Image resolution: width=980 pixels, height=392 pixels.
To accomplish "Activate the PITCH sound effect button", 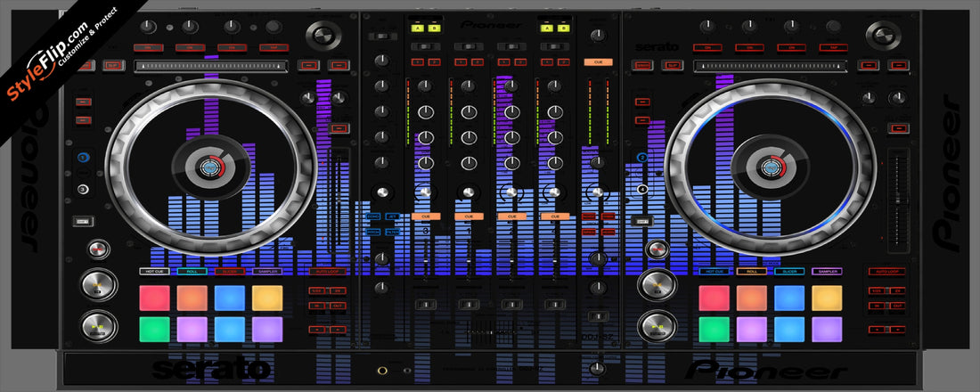I will [x=373, y=232].
